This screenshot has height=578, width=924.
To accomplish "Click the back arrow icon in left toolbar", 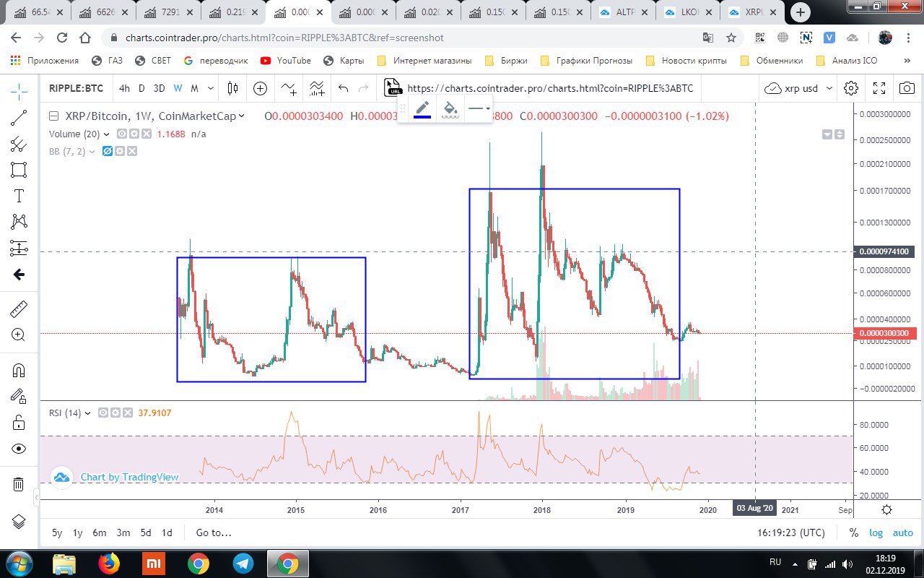I will click(19, 274).
